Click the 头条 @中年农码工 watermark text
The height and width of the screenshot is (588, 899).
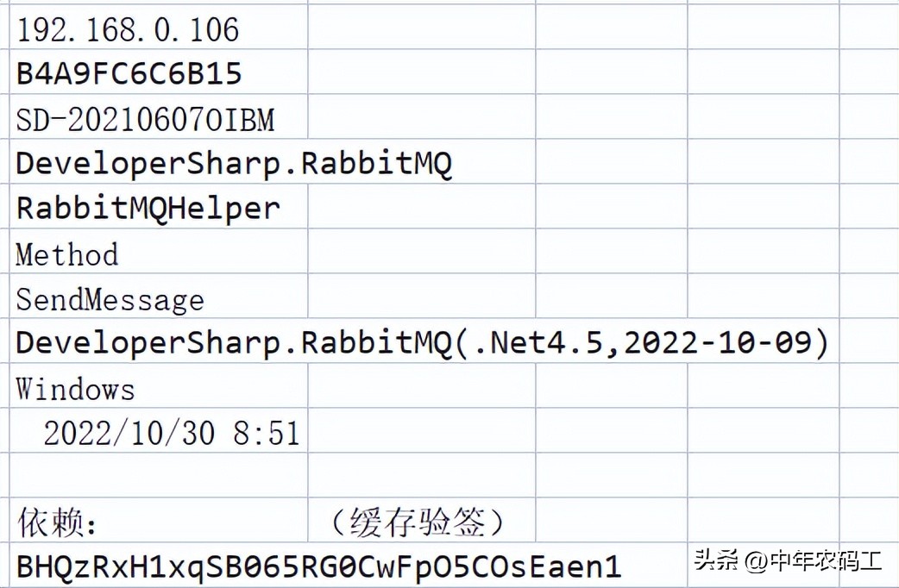coord(787,561)
